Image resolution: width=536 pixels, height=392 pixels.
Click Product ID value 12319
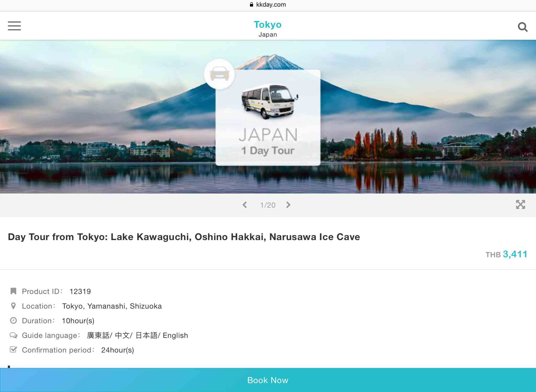(x=80, y=291)
